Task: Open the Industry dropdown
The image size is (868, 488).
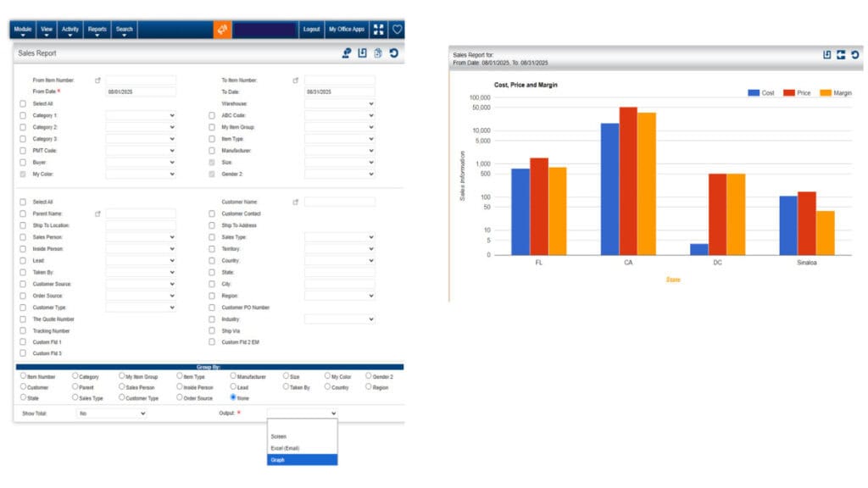Action: point(339,319)
